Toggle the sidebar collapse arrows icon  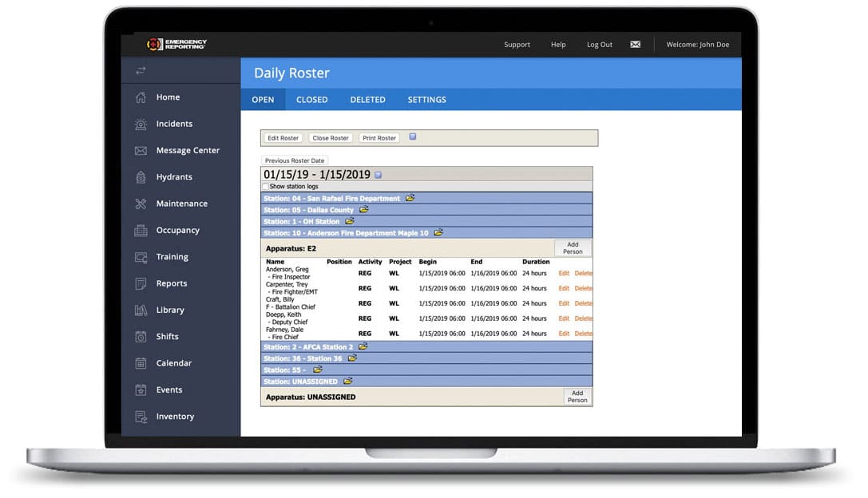coord(141,71)
